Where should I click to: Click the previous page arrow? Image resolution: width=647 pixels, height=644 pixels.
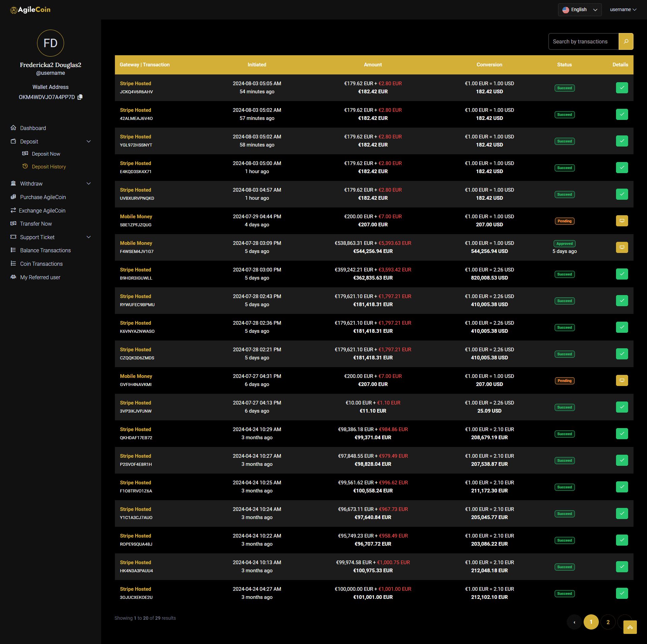574,622
